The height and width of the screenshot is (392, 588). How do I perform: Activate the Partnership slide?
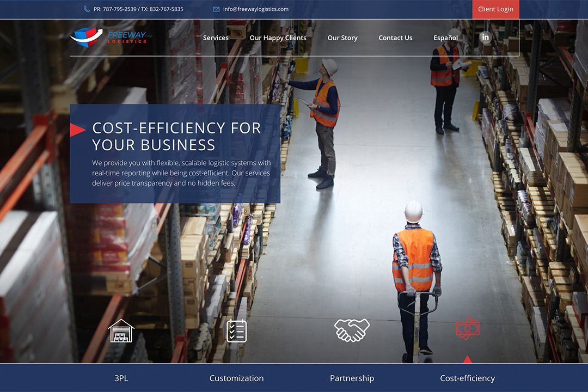click(352, 378)
